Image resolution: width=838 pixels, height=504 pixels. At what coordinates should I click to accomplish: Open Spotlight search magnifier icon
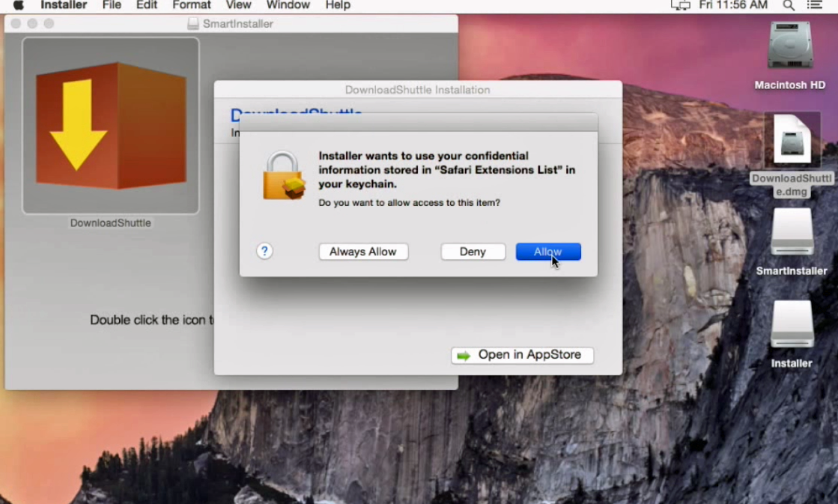(789, 5)
